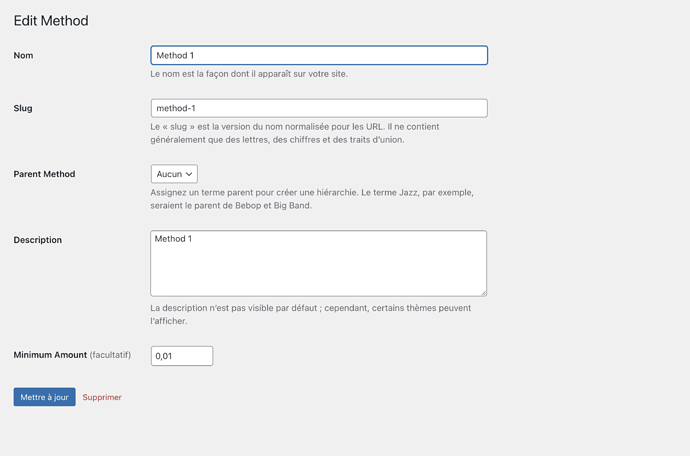Click the Description field label
690x456 pixels.
[x=38, y=240]
